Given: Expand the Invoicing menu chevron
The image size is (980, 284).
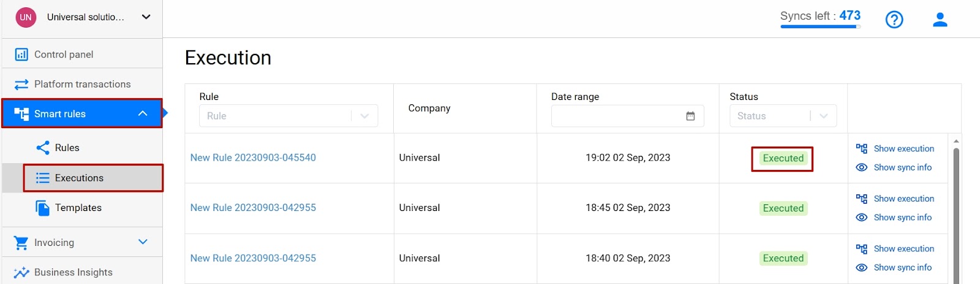Looking at the screenshot, I should 143,242.
